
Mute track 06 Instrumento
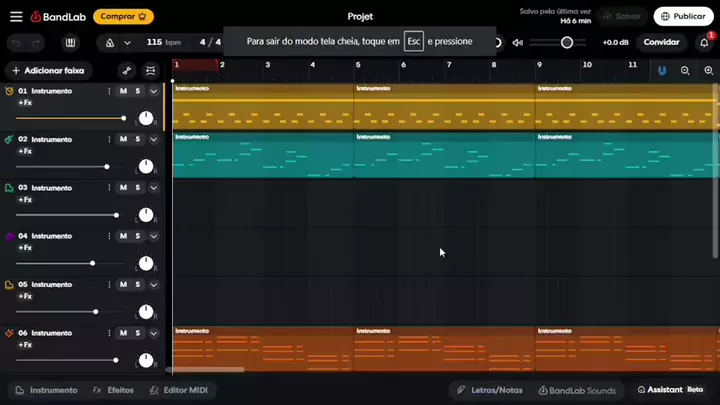123,333
